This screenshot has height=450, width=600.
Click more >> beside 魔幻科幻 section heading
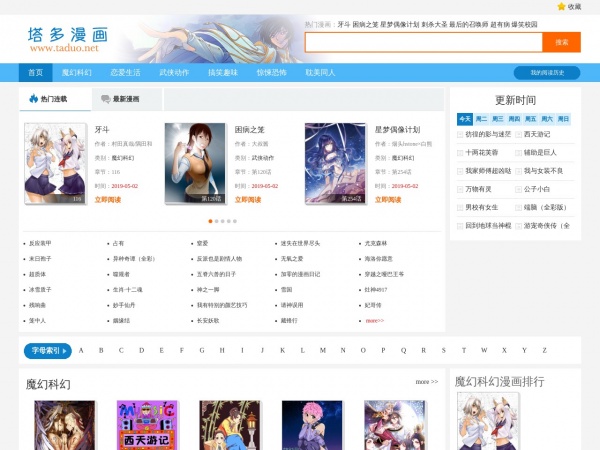click(427, 382)
